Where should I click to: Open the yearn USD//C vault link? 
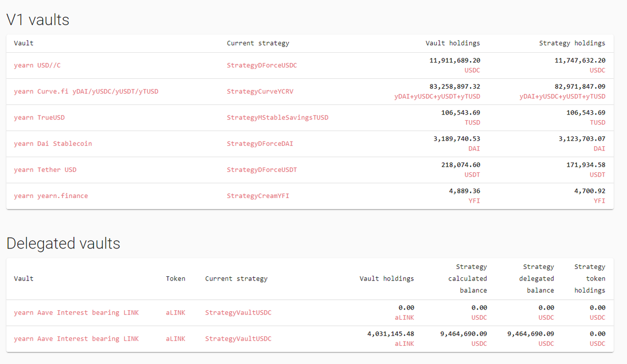pyautogui.click(x=37, y=65)
